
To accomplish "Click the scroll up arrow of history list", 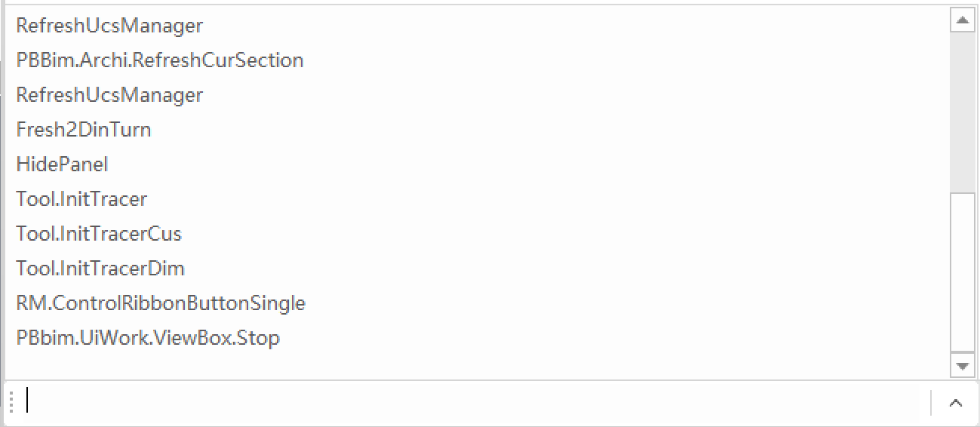I will (x=963, y=21).
